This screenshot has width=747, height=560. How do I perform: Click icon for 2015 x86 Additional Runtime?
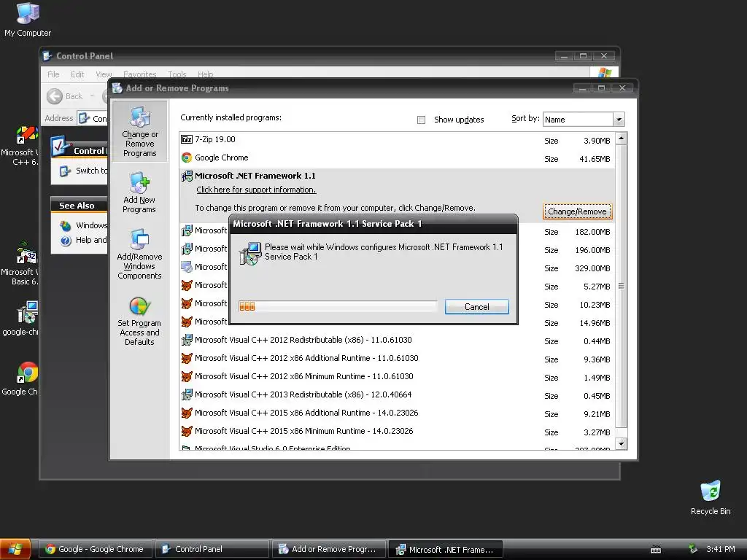coord(187,413)
